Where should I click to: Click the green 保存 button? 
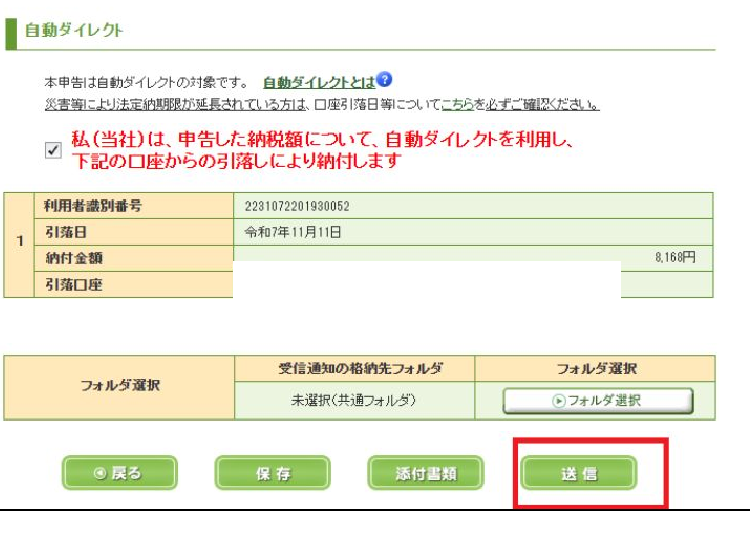coord(272,473)
